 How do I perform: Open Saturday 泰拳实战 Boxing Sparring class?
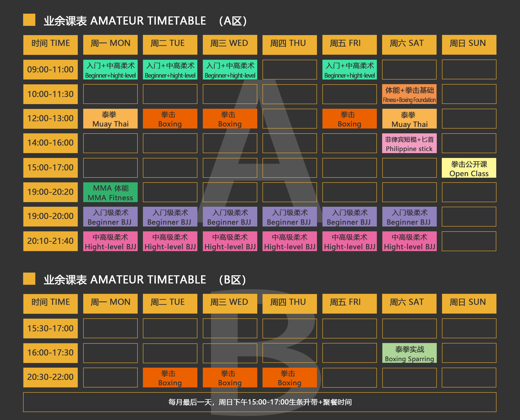point(409,353)
